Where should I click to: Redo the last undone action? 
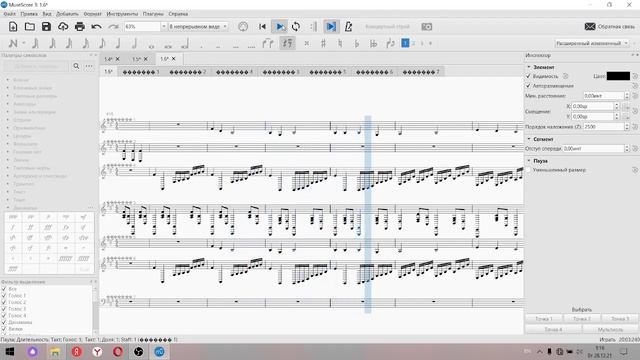click(x=113, y=27)
